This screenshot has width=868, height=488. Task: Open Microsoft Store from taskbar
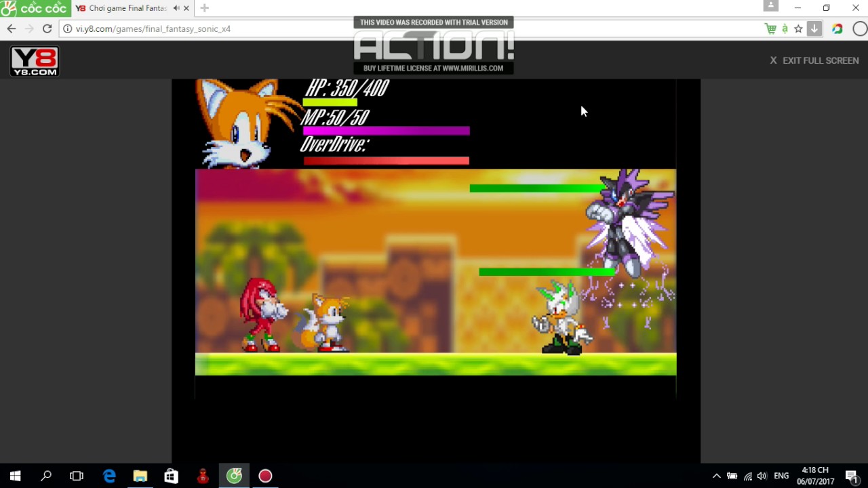172,476
